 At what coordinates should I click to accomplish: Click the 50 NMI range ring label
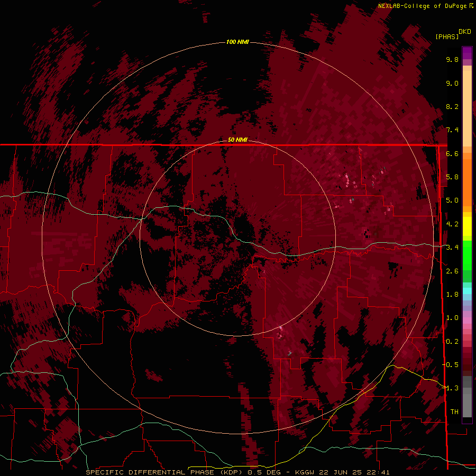(237, 140)
